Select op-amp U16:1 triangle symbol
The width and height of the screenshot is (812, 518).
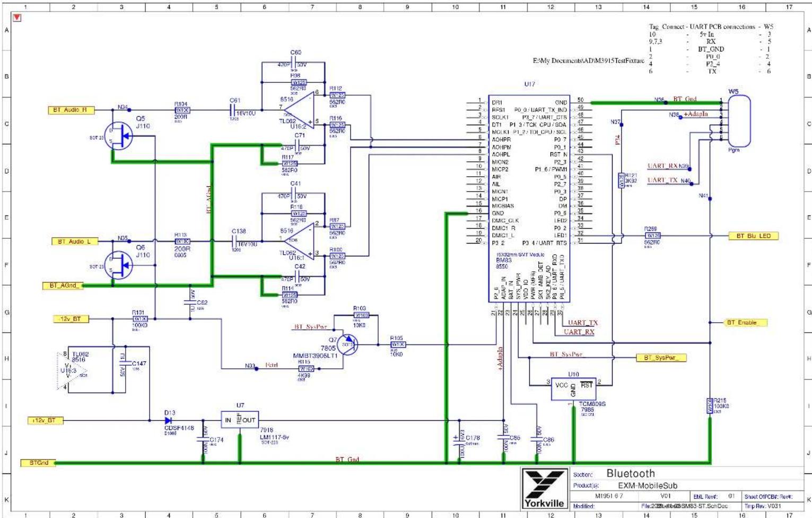[x=300, y=241]
